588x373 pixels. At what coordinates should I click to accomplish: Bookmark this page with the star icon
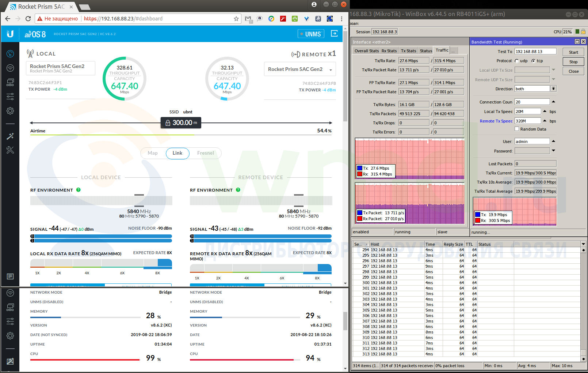(x=236, y=19)
